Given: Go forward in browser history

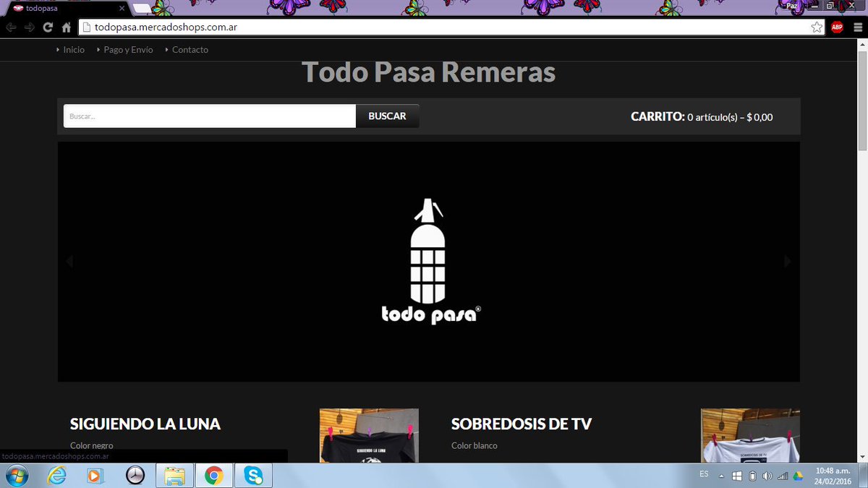Looking at the screenshot, I should tap(30, 27).
